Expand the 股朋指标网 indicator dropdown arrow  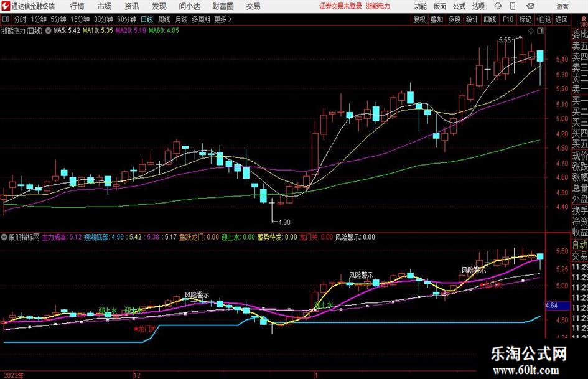click(x=4, y=237)
